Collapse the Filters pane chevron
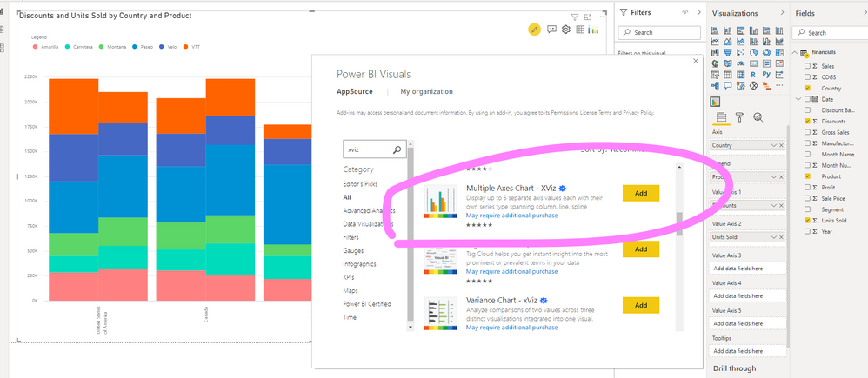 (698, 12)
